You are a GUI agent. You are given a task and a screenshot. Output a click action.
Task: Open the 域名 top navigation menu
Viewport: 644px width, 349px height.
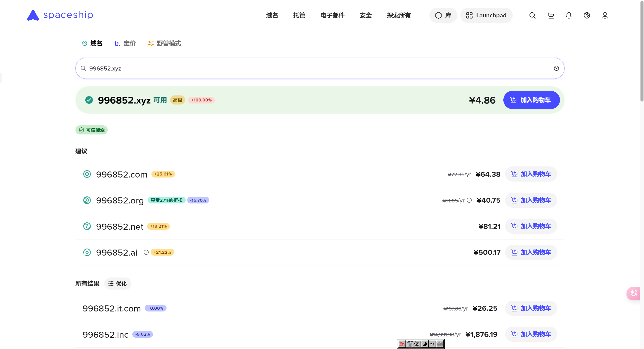coord(272,15)
